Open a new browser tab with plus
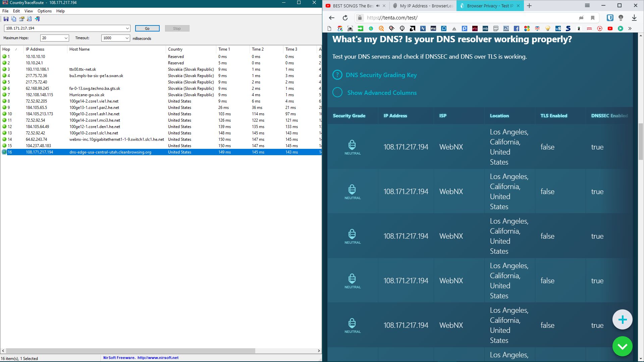Image resolution: width=644 pixels, height=362 pixels. (x=529, y=6)
